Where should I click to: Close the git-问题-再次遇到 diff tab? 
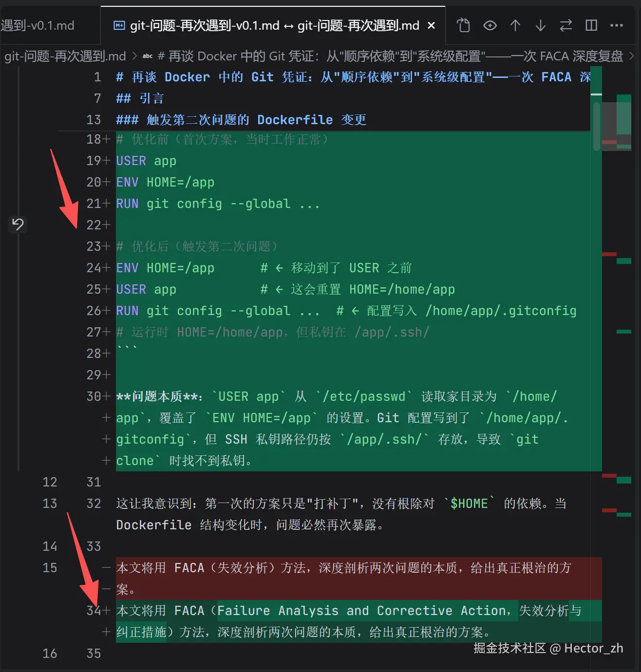431,25
